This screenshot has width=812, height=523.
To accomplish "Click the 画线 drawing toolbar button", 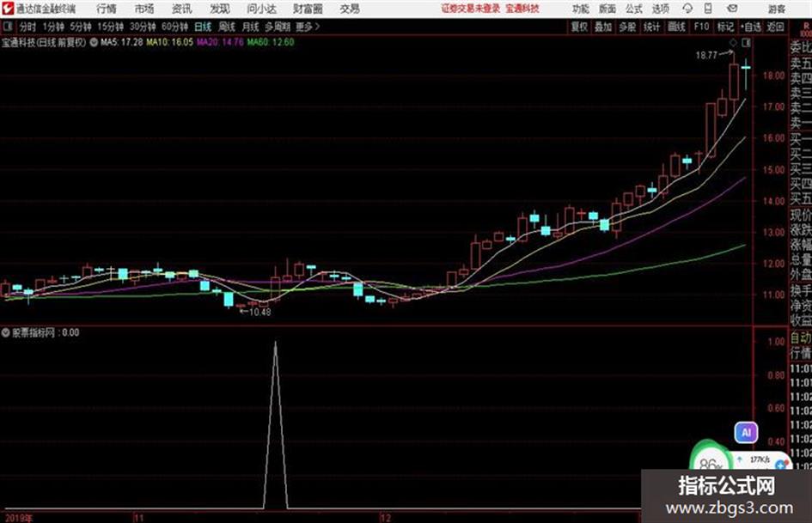I will [x=676, y=27].
